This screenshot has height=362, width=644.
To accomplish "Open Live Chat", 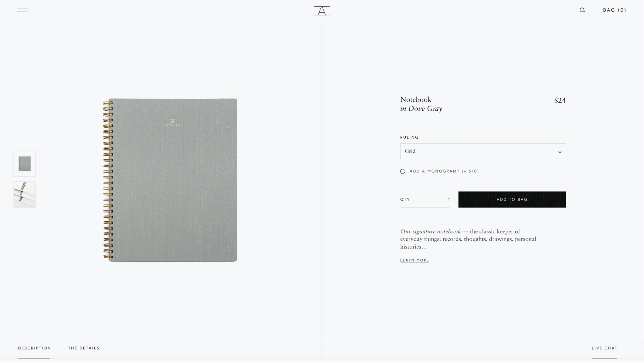I will 604,348.
